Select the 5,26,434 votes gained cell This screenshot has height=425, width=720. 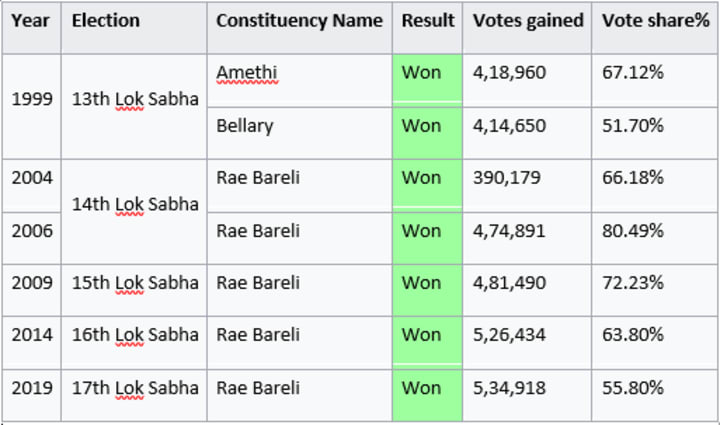[x=509, y=335]
